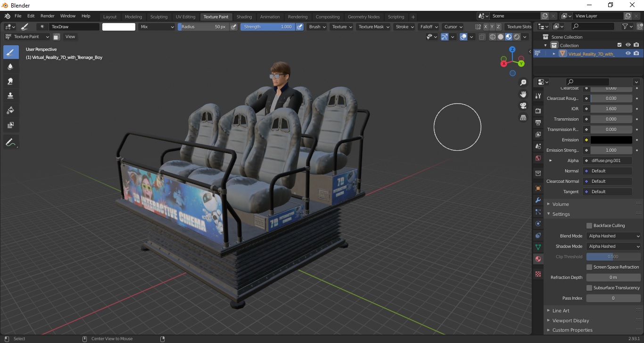The height and width of the screenshot is (343, 644).
Task: Toggle strength pen pressure button
Action: [x=299, y=27]
